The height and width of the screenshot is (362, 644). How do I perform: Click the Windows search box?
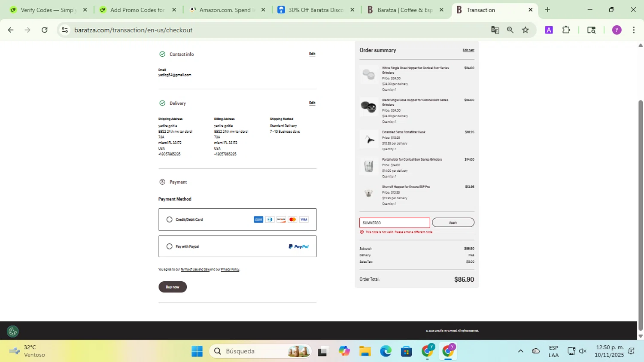pyautogui.click(x=260, y=351)
